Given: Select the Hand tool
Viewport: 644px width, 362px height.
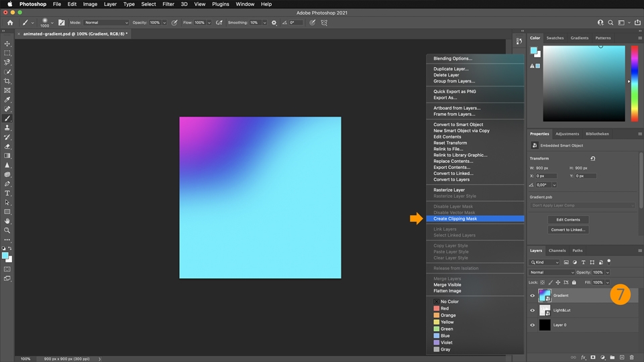Looking at the screenshot, I should [7, 221].
